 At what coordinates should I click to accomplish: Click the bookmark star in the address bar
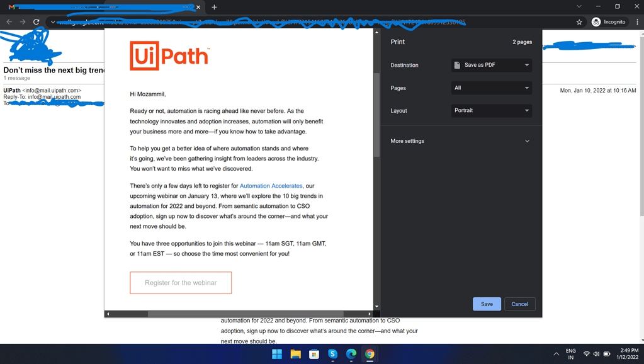pyautogui.click(x=579, y=21)
